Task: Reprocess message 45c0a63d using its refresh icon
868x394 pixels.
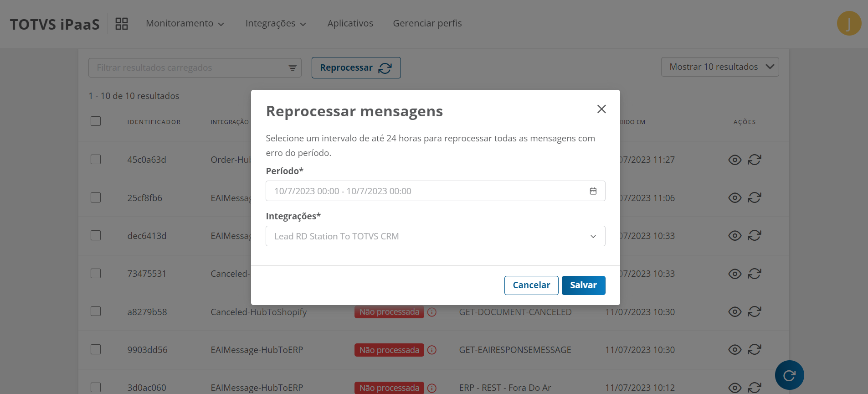Action: (754, 160)
